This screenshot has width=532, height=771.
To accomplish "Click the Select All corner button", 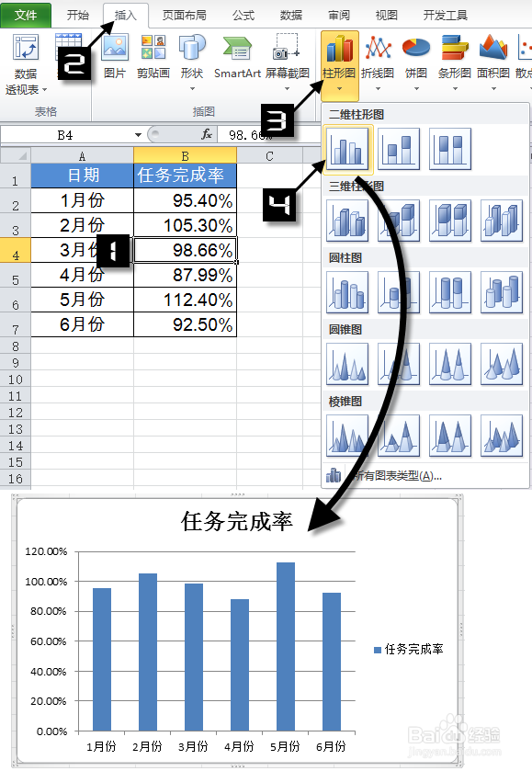I will point(16,156).
